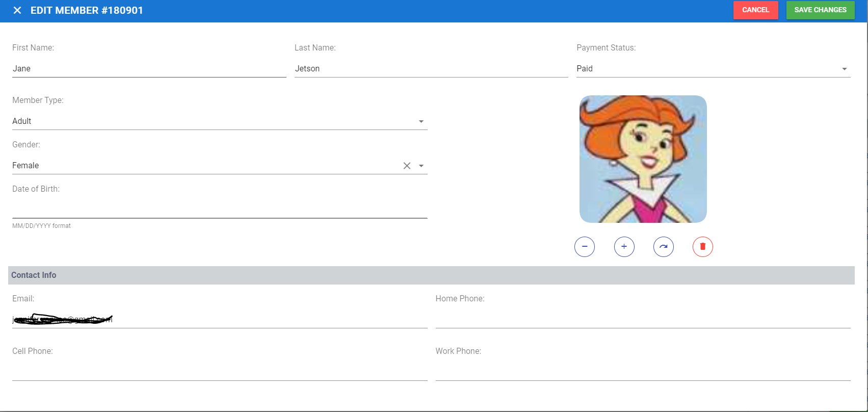Viewport: 868px width, 412px height.
Task: Click the zoom in photo plus icon
Action: (624, 247)
